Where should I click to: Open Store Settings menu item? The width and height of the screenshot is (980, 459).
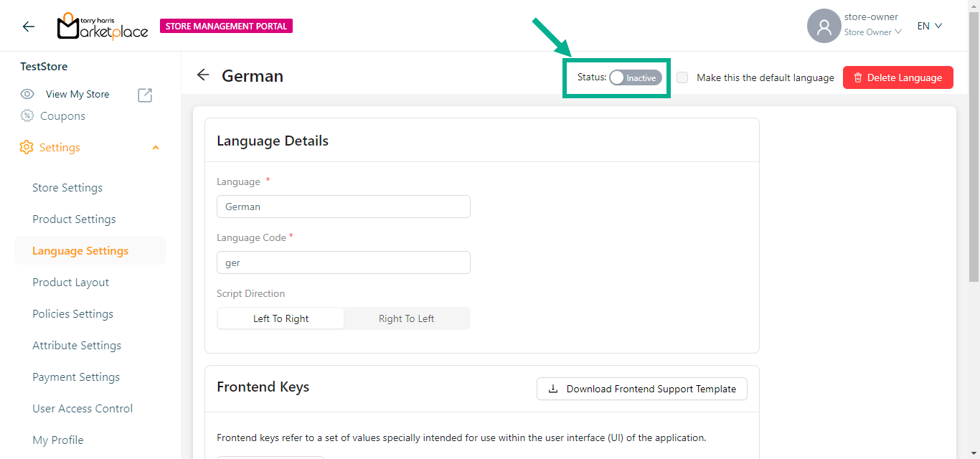67,188
